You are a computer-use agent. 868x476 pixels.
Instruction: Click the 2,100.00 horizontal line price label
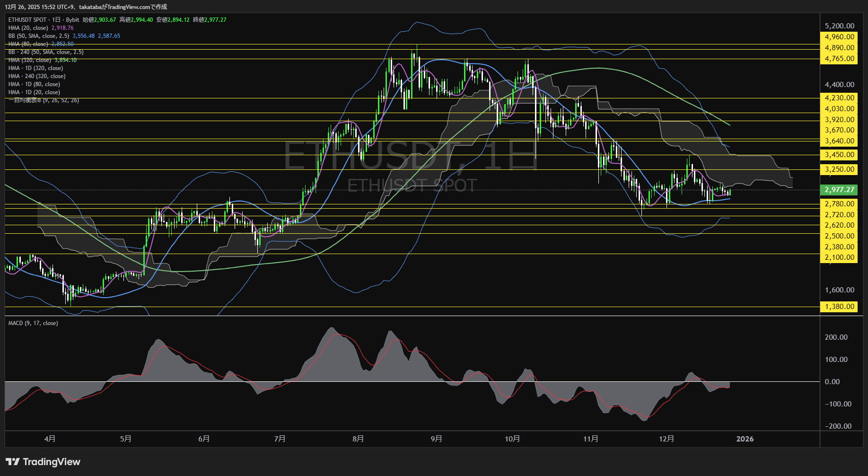(839, 257)
